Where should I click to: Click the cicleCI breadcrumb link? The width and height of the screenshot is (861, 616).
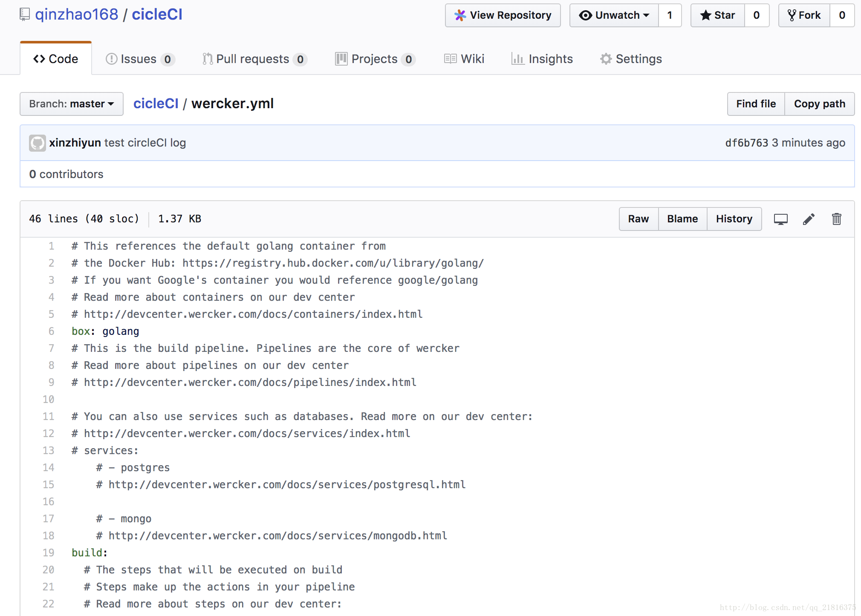[156, 104]
